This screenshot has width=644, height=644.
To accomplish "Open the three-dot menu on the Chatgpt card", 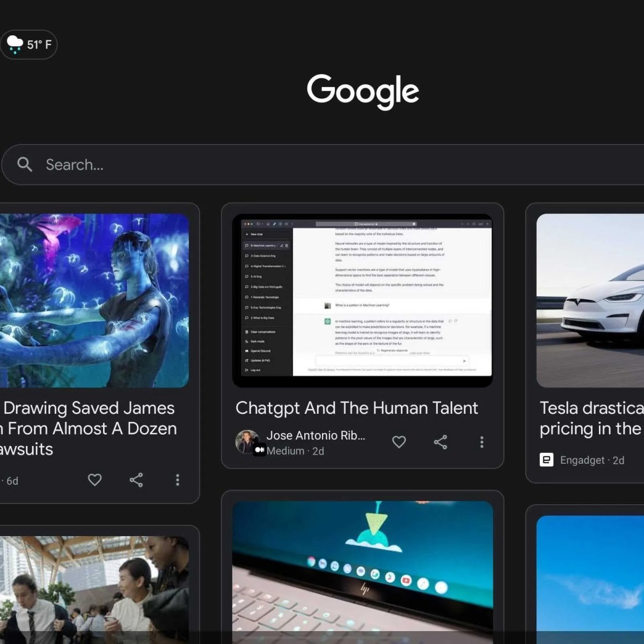I will click(481, 442).
